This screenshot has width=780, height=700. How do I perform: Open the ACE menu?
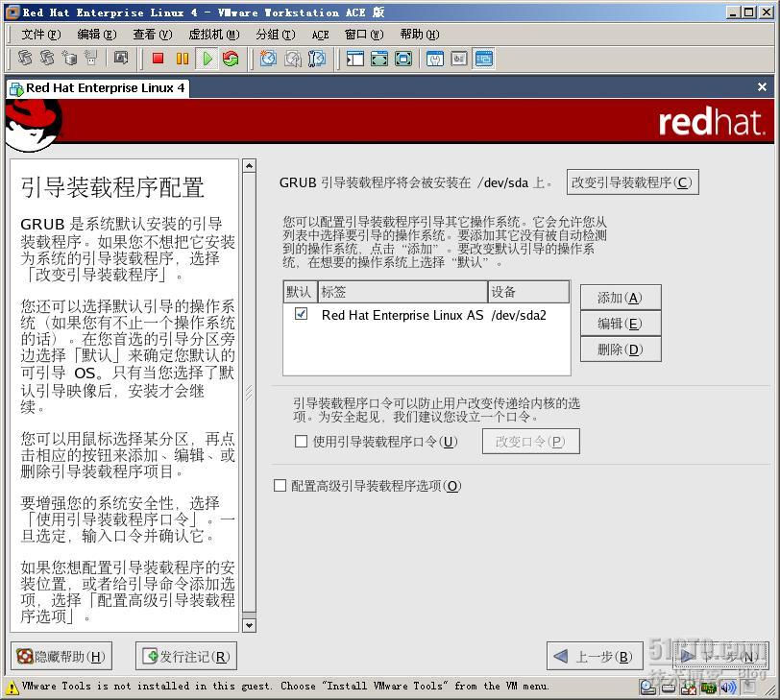coord(321,35)
